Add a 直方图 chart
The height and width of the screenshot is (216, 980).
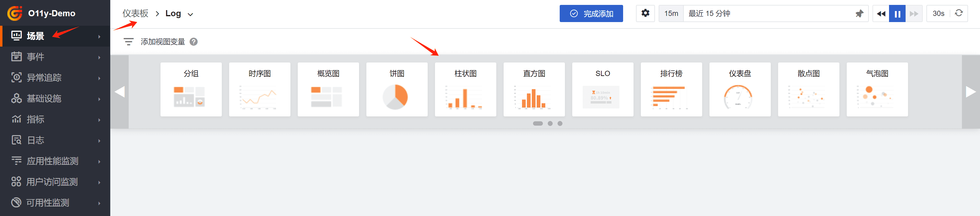coord(534,89)
